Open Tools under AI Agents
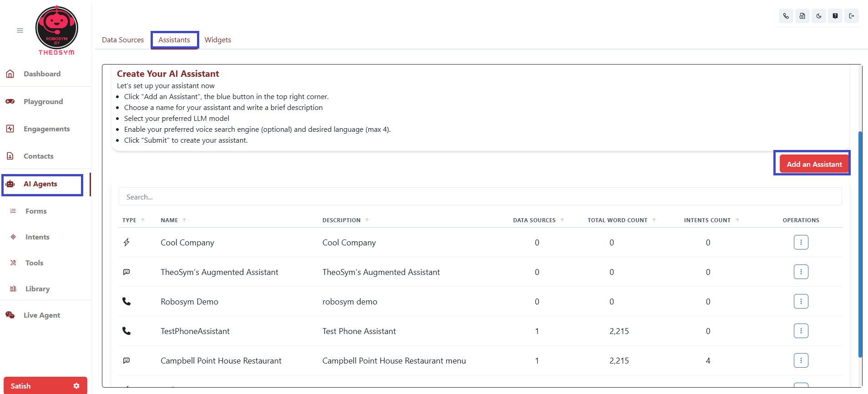 coord(34,263)
